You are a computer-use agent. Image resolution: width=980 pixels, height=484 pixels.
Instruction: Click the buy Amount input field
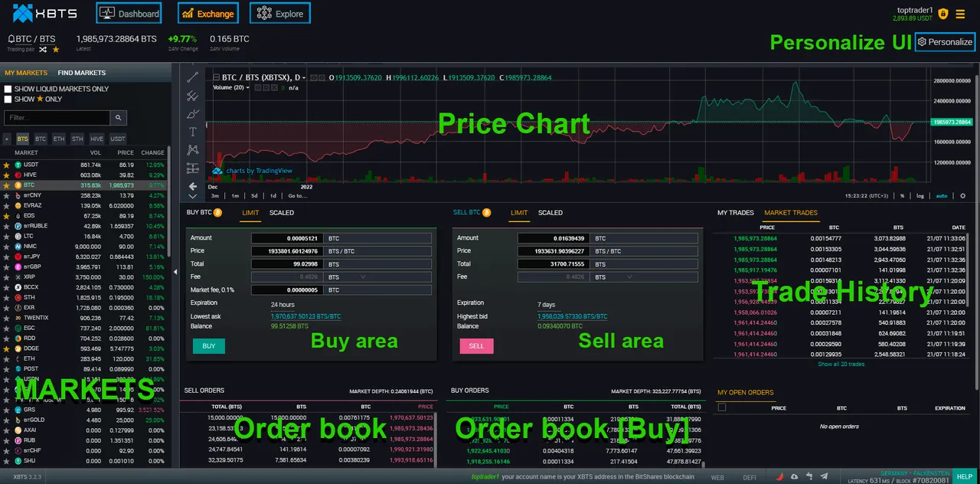pyautogui.click(x=287, y=238)
